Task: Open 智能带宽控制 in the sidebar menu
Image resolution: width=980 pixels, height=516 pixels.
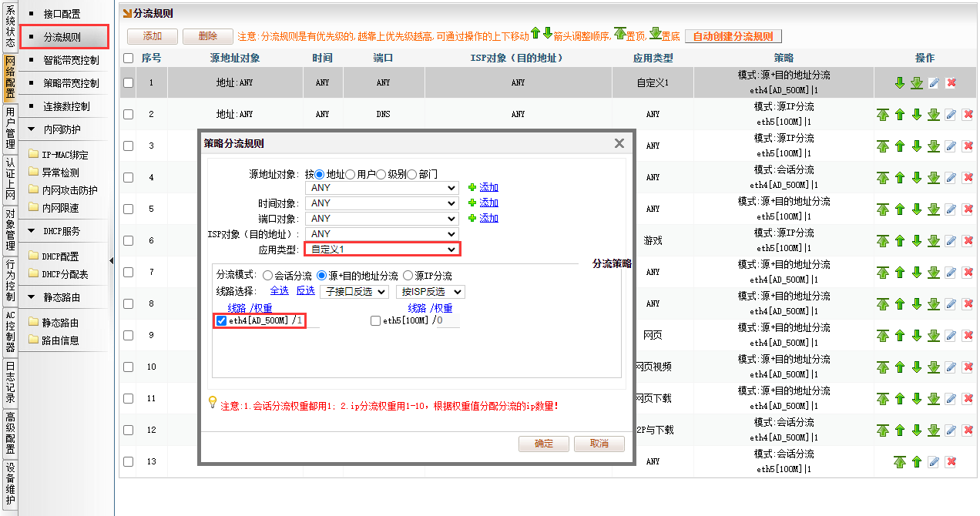Action: [71, 60]
